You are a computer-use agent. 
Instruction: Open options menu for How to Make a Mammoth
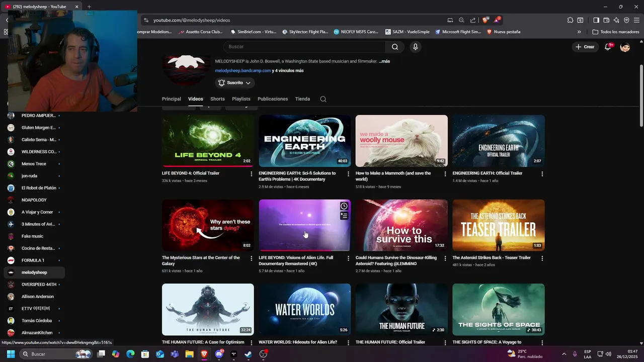click(445, 174)
